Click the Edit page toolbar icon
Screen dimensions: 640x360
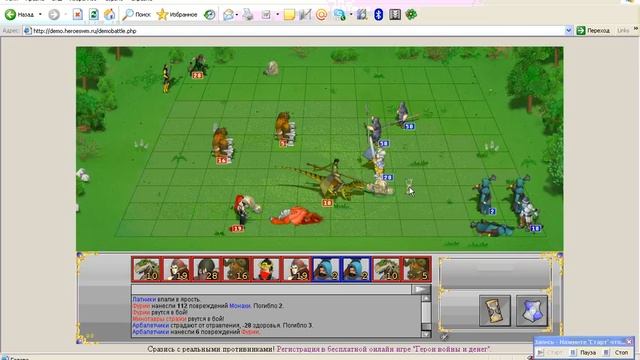(266, 15)
